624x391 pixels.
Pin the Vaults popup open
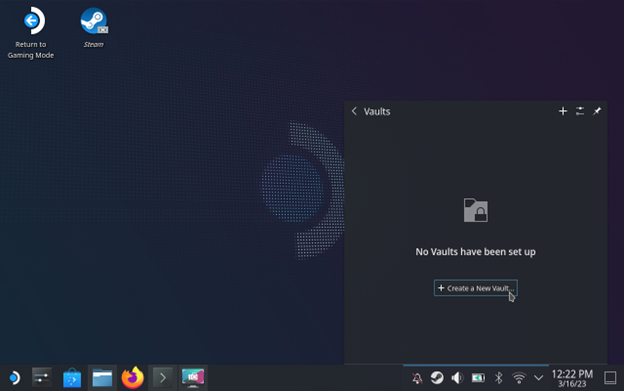tap(597, 111)
